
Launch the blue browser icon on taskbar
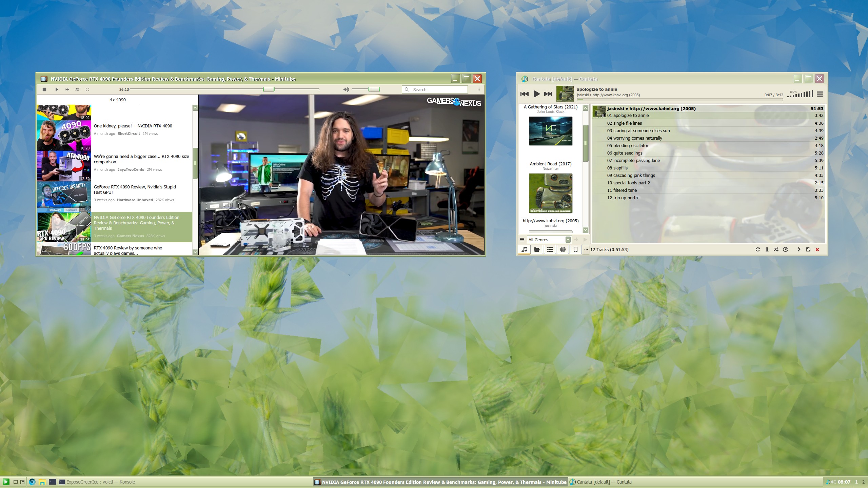coord(32,482)
